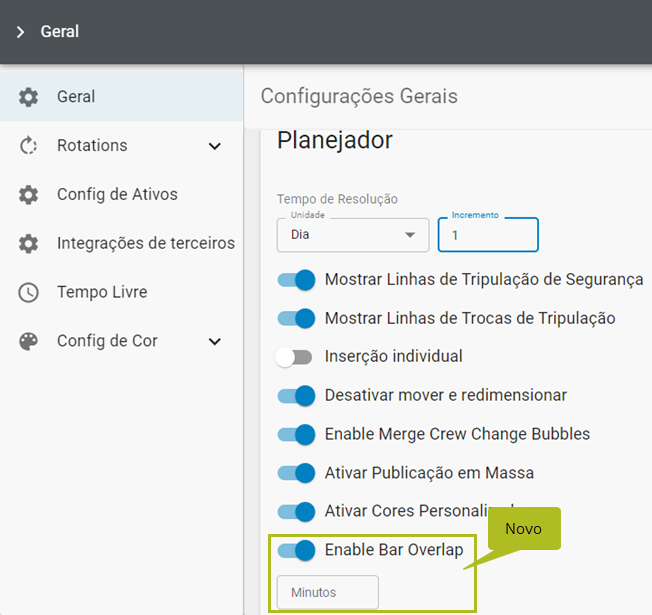
Task: Open the Tempo Livre section
Action: click(x=121, y=292)
